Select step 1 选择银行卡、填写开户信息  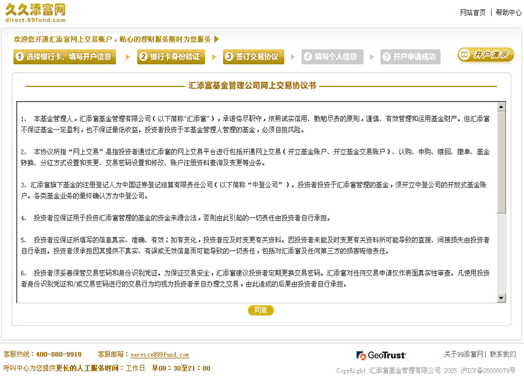64,56
